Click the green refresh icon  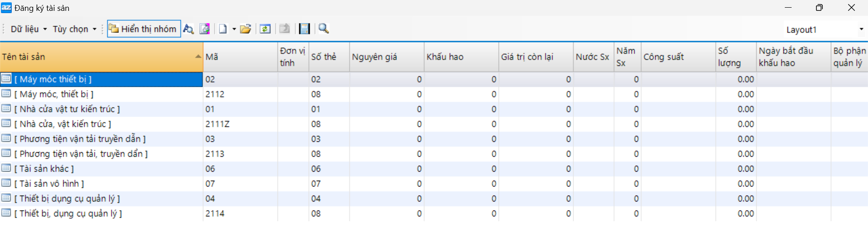265,29
